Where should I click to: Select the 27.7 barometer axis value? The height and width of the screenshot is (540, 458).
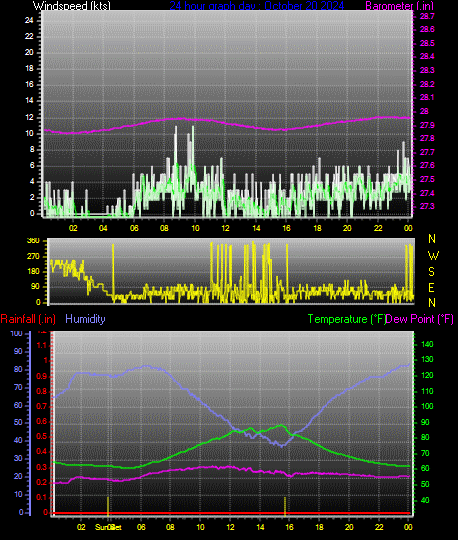[427, 152]
